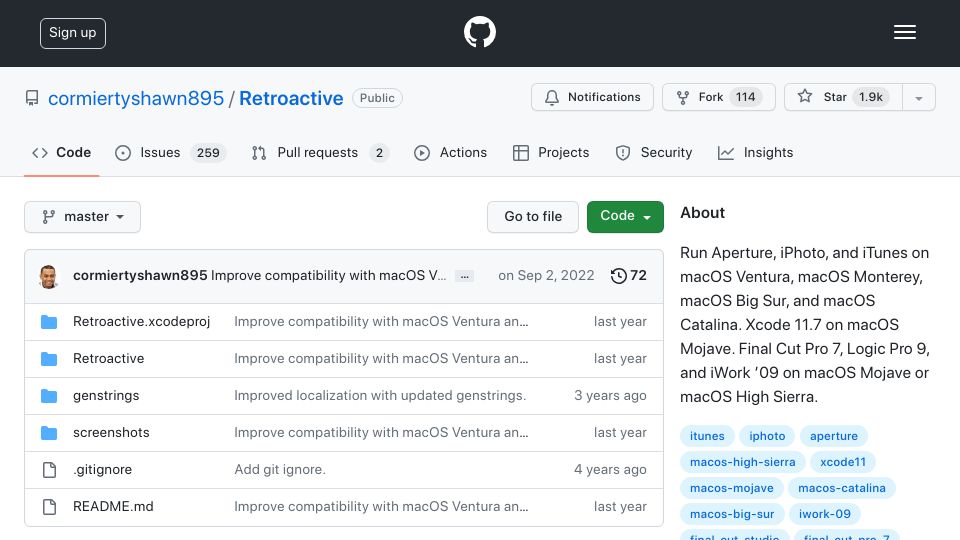Click the aperture topic tag
960x540 pixels.
(x=834, y=436)
